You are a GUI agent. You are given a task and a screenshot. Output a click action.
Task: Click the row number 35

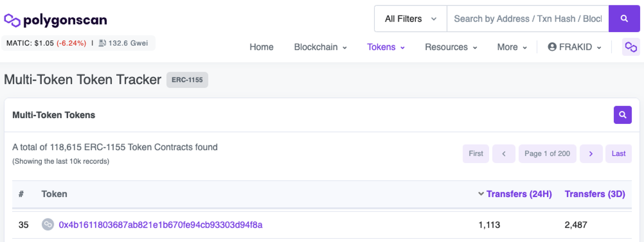(24, 225)
